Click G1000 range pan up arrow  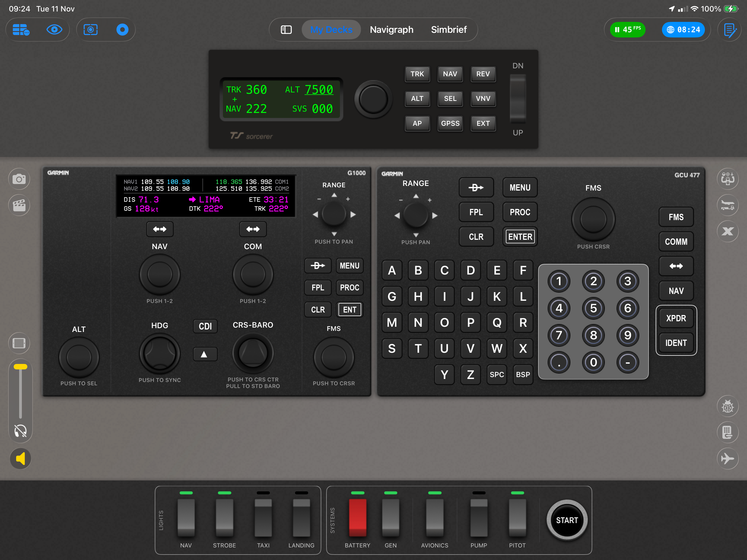click(334, 195)
